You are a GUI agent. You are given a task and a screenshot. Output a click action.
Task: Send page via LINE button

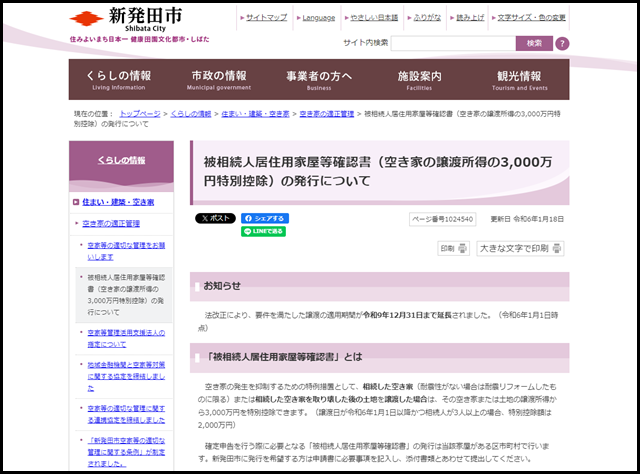pos(264,231)
